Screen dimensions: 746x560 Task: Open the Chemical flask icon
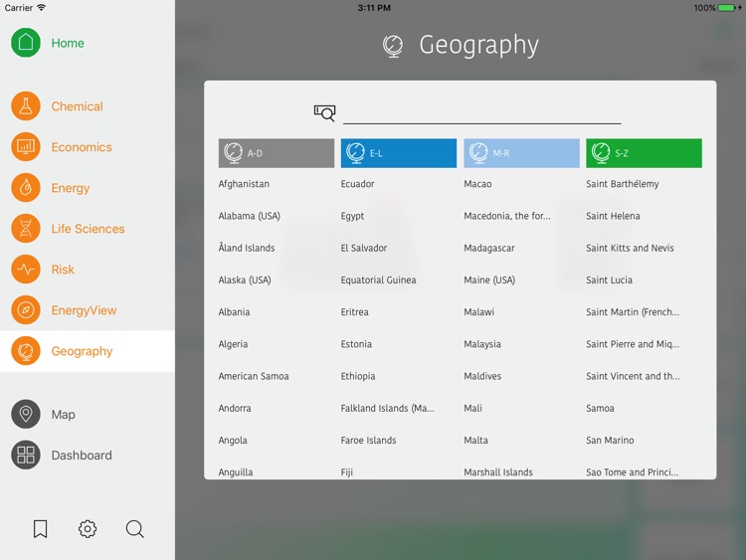[26, 106]
